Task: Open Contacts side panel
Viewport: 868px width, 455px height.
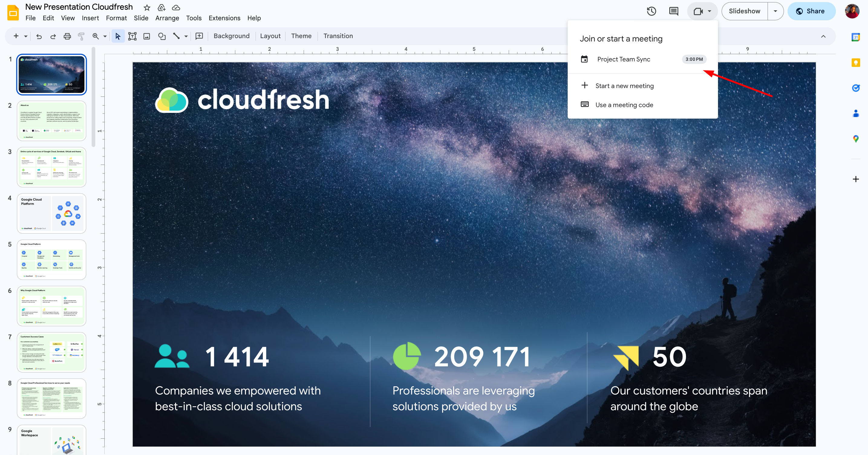Action: (856, 113)
